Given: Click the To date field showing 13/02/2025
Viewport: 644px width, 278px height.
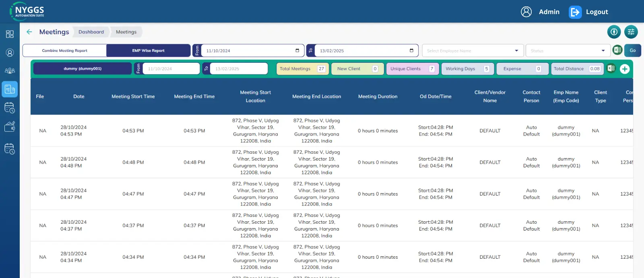Looking at the screenshot, I should [x=362, y=51].
